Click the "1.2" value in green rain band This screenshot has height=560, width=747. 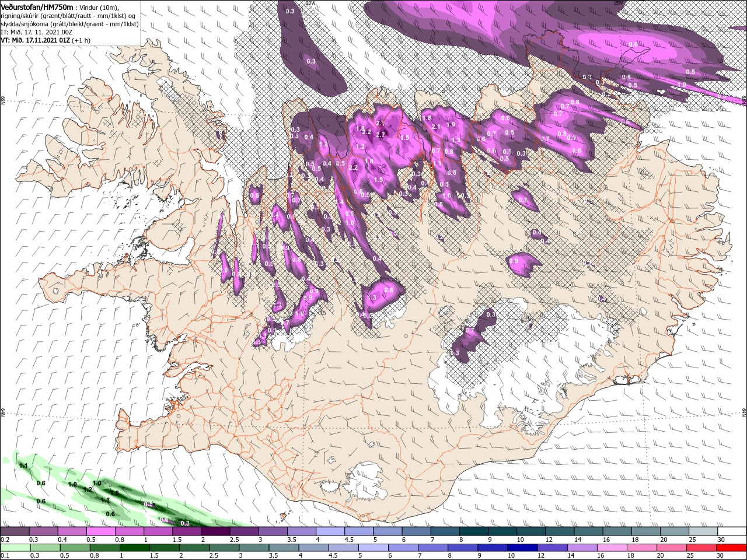(88, 489)
